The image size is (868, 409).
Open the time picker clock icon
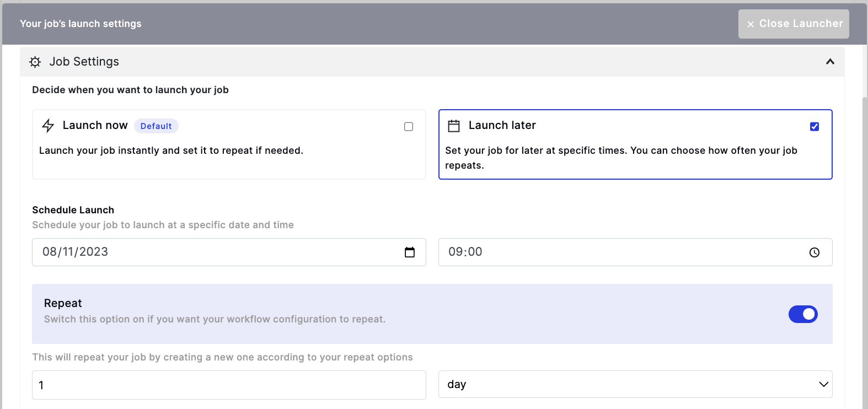pyautogui.click(x=815, y=252)
